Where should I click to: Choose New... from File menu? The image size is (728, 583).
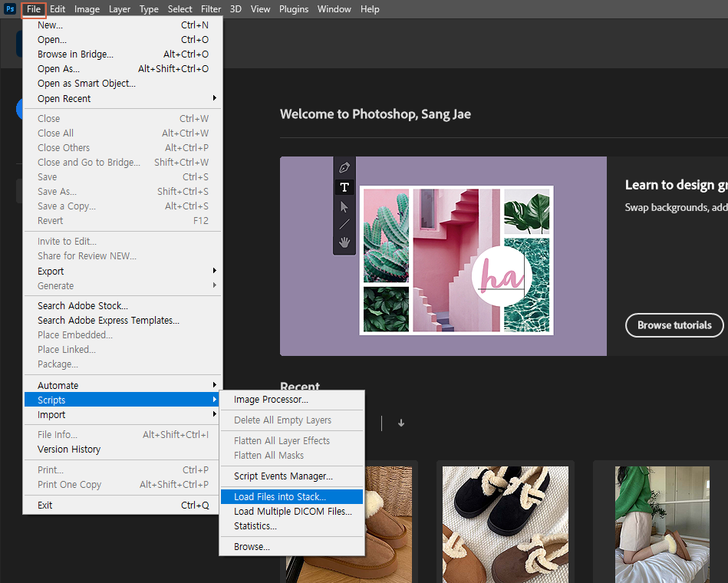coord(123,25)
